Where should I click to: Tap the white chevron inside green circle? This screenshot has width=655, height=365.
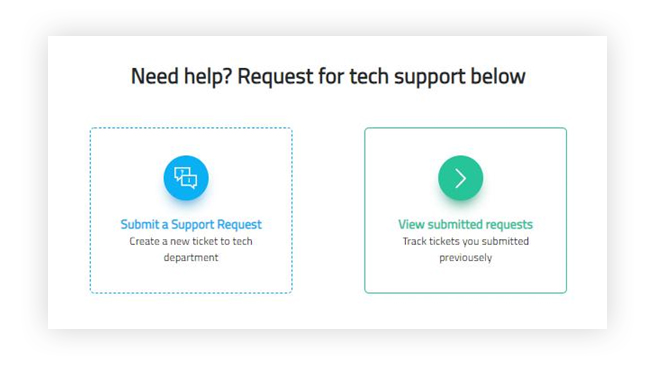coord(460,178)
